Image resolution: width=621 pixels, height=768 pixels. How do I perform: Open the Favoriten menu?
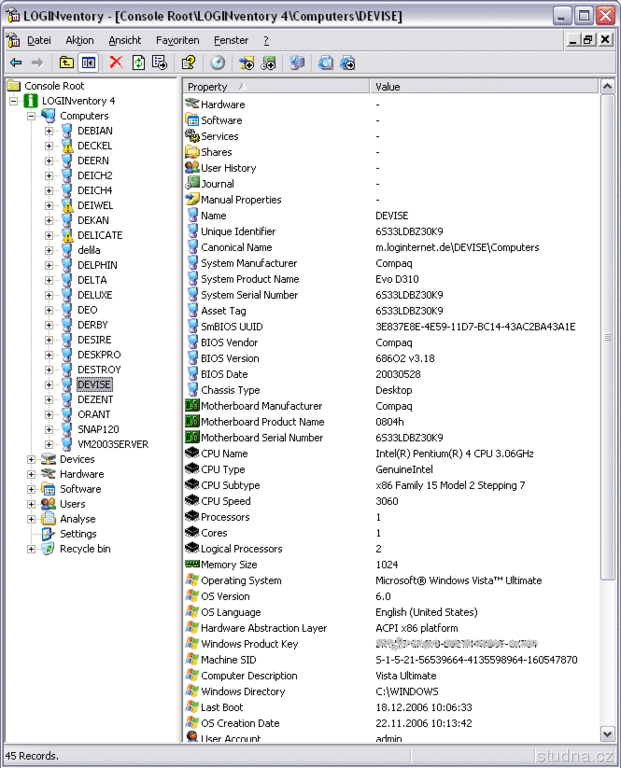coord(177,40)
